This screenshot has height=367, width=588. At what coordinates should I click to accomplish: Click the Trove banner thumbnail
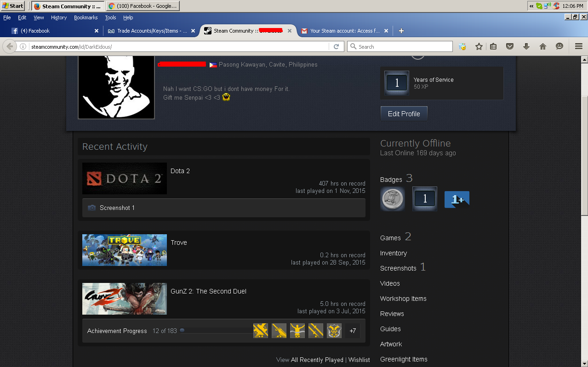(x=125, y=250)
